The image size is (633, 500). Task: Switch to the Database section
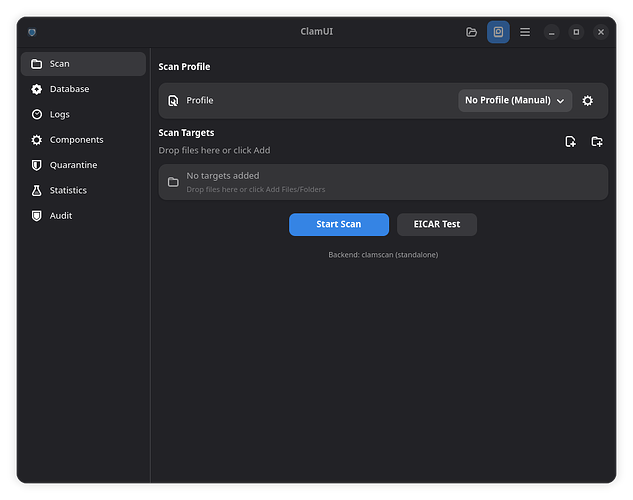[83, 89]
